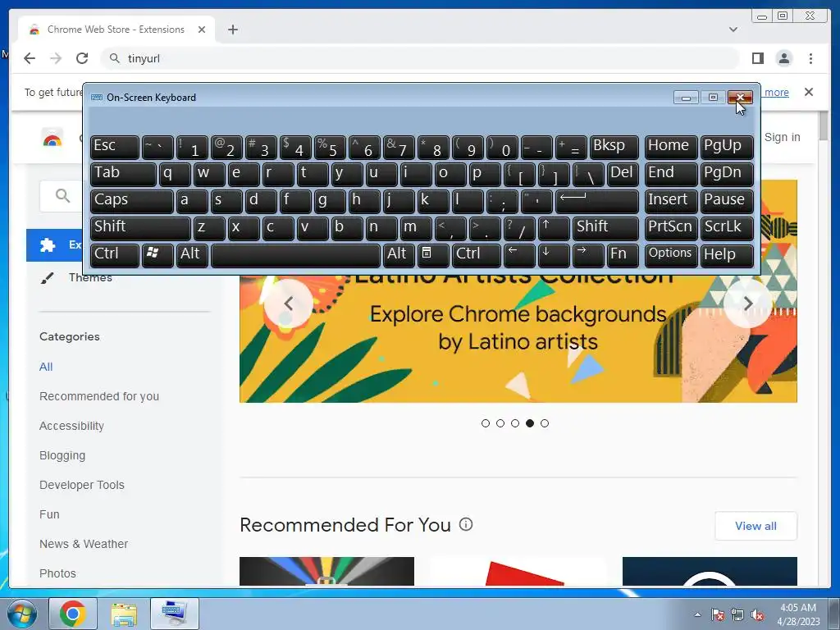Click the up arrow key on keyboard

pos(554,228)
